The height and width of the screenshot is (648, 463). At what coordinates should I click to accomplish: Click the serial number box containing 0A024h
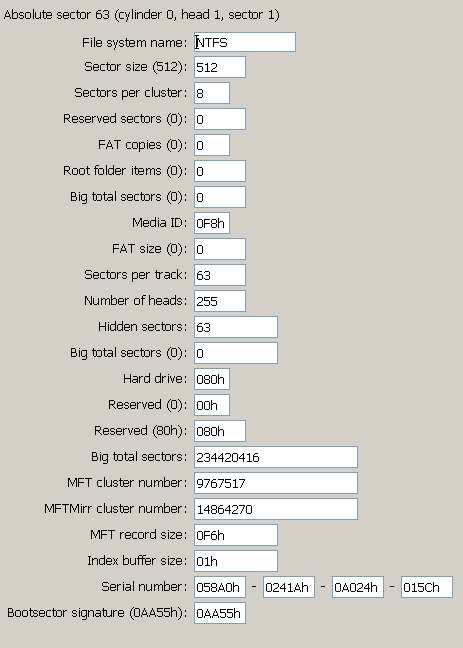[x=358, y=588]
